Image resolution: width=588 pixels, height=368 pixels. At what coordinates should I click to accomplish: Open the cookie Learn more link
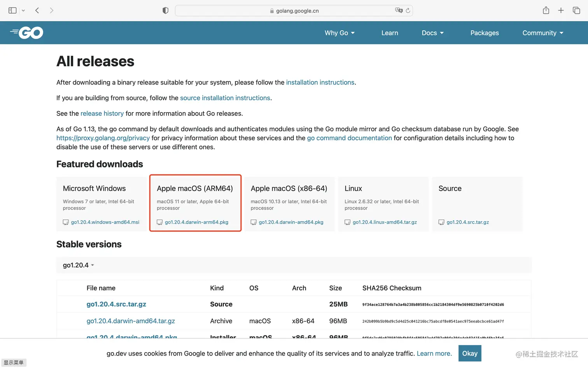click(434, 354)
